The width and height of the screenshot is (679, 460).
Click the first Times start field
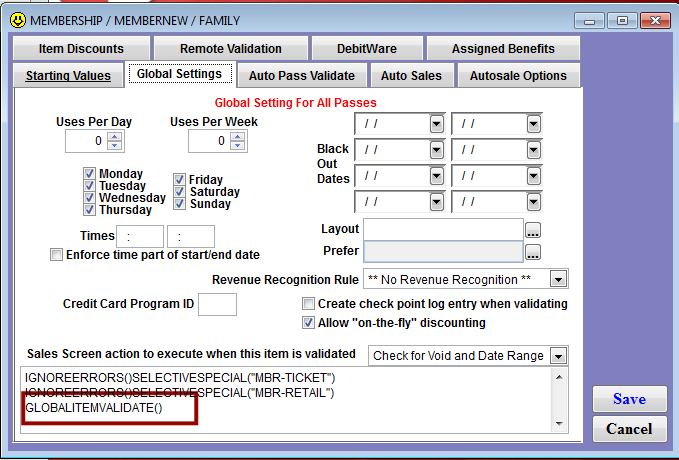point(140,236)
